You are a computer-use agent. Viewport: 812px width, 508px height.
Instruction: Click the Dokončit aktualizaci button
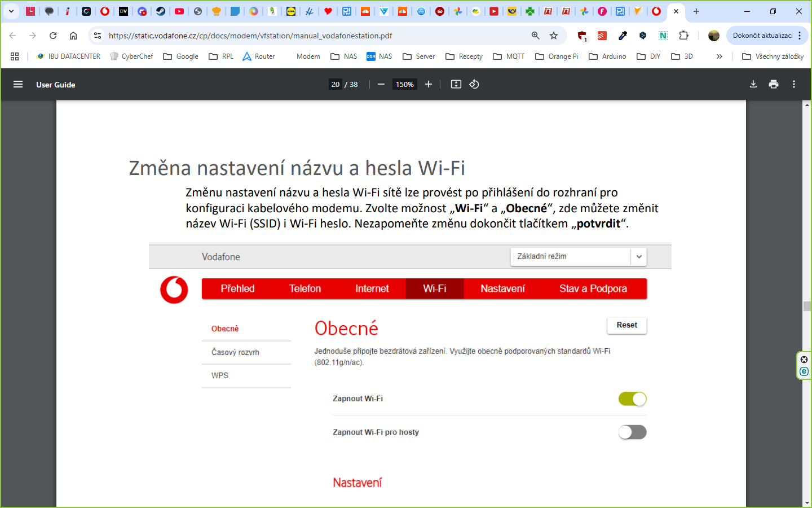click(x=762, y=36)
